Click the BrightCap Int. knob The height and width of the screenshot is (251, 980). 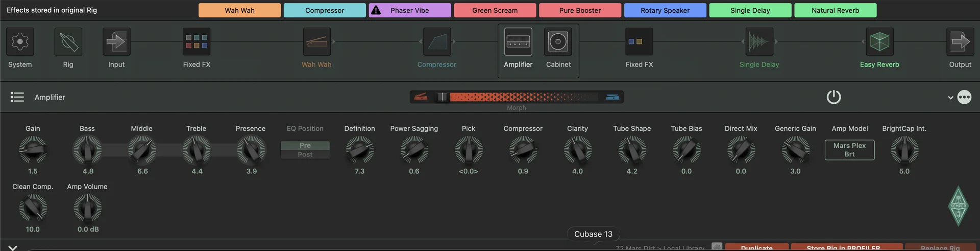tap(904, 150)
